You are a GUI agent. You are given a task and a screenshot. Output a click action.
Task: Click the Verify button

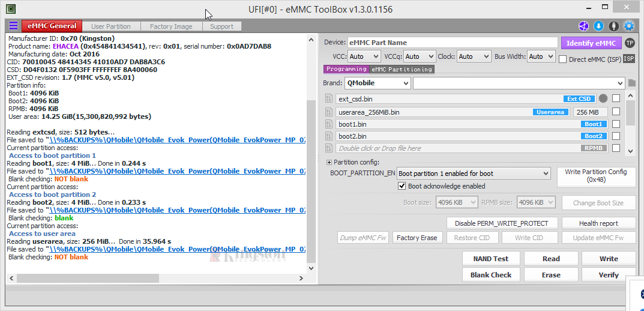[x=609, y=275]
